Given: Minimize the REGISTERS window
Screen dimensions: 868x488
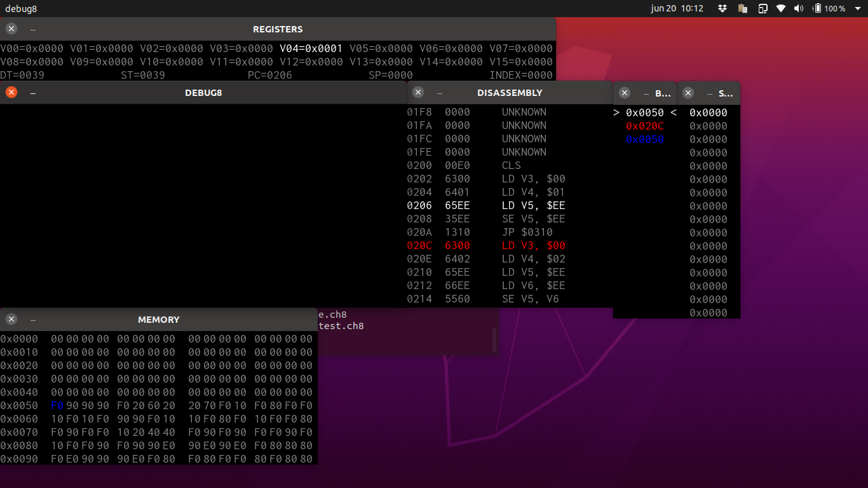Looking at the screenshot, I should [x=33, y=29].
